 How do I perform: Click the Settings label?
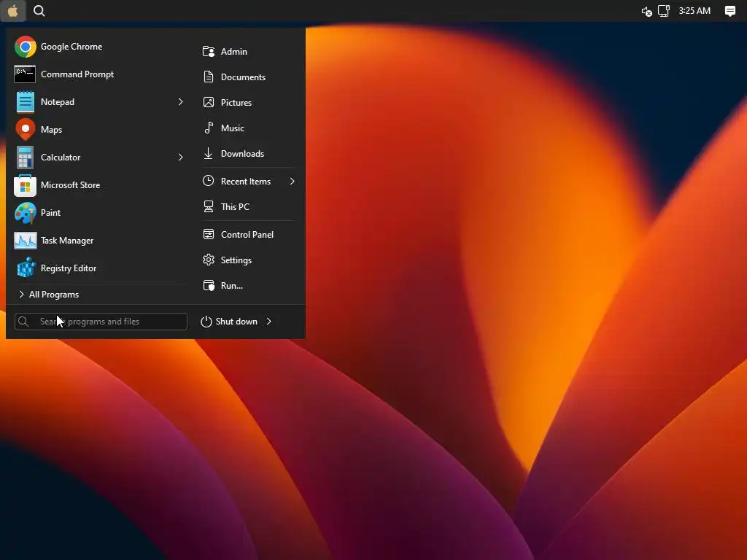pyautogui.click(x=236, y=260)
